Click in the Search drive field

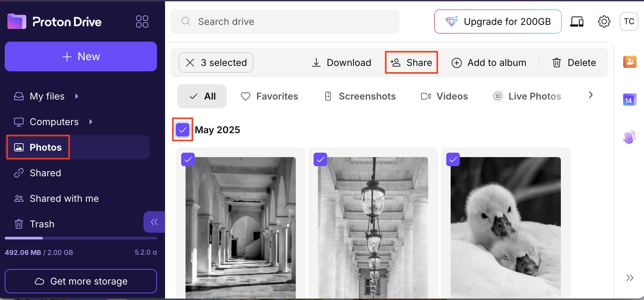coord(285,22)
